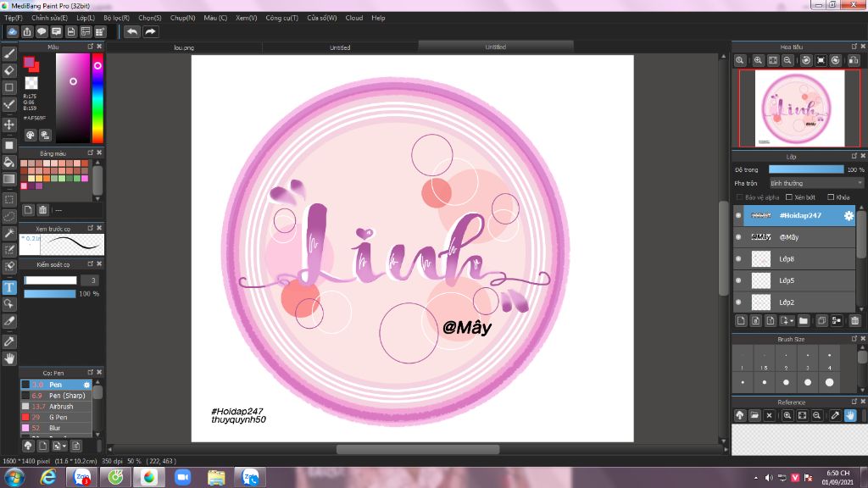The width and height of the screenshot is (868, 488).
Task: Select the Magic Wand tool
Action: (x=9, y=233)
